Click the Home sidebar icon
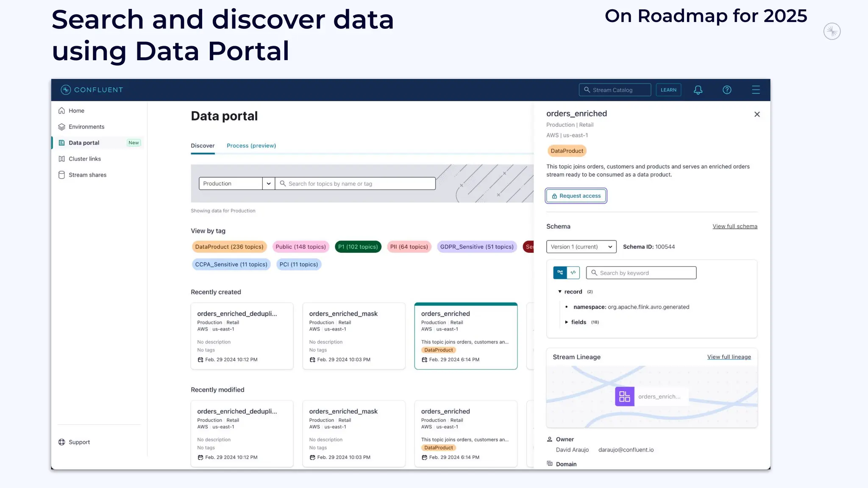The image size is (868, 488). click(61, 111)
